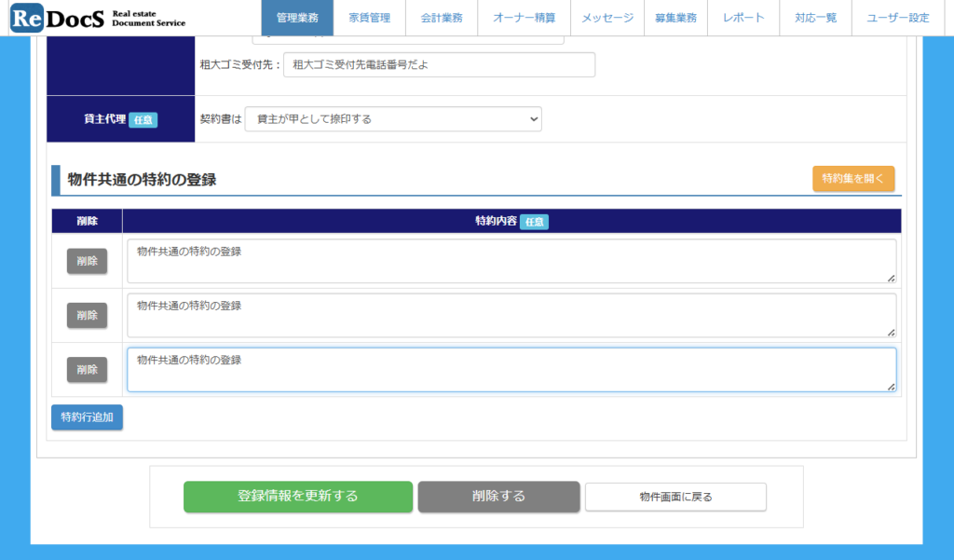Open the 管理業務 tab
The image size is (954, 560).
297,18
